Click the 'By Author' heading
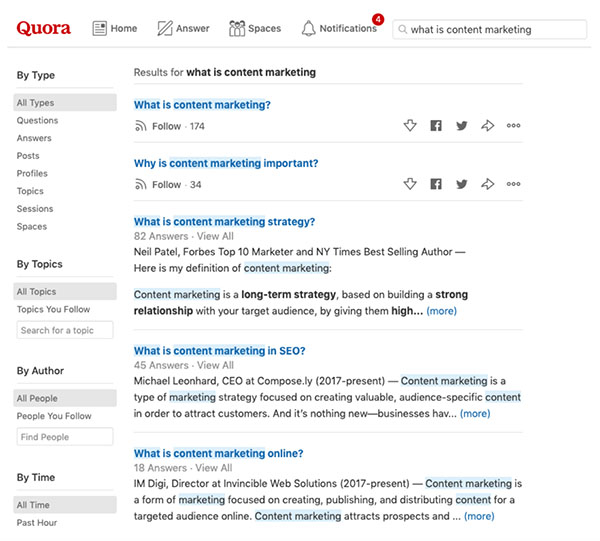 click(x=40, y=371)
